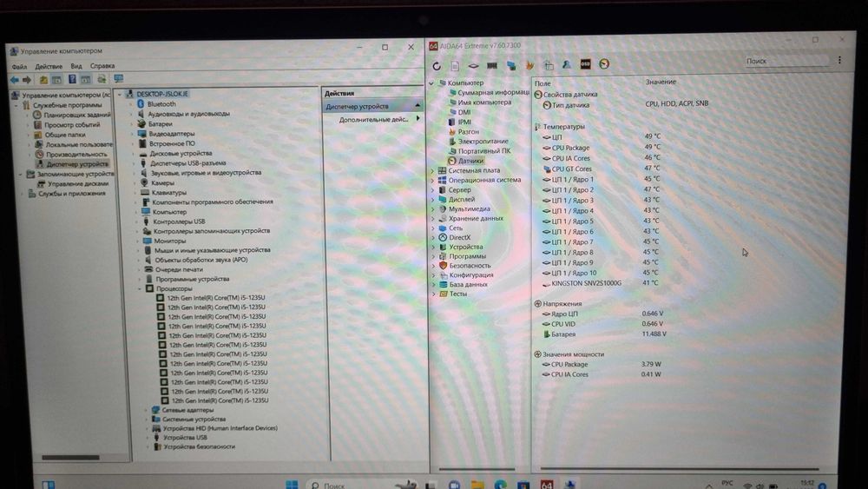
Task: Select Планировщик заданий in left tree
Action: pyautogui.click(x=76, y=115)
